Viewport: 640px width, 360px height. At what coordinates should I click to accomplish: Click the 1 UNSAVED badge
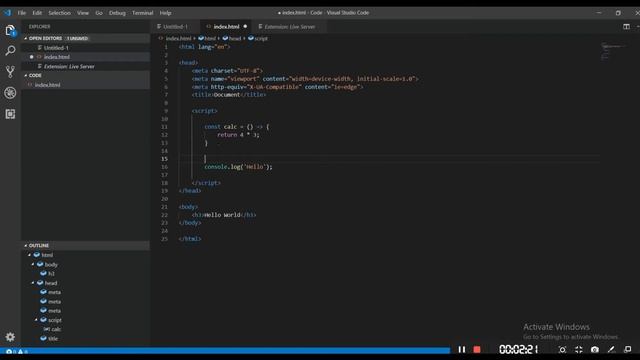click(77, 38)
